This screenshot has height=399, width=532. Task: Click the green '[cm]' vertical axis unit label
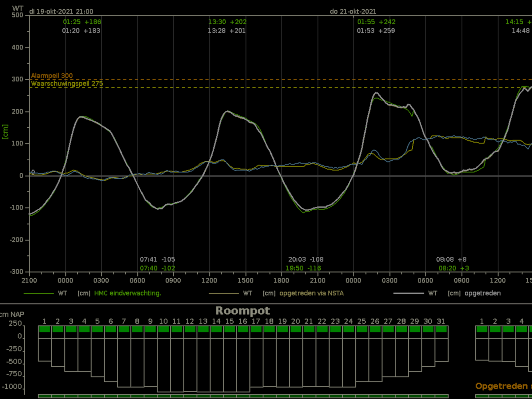click(5, 132)
